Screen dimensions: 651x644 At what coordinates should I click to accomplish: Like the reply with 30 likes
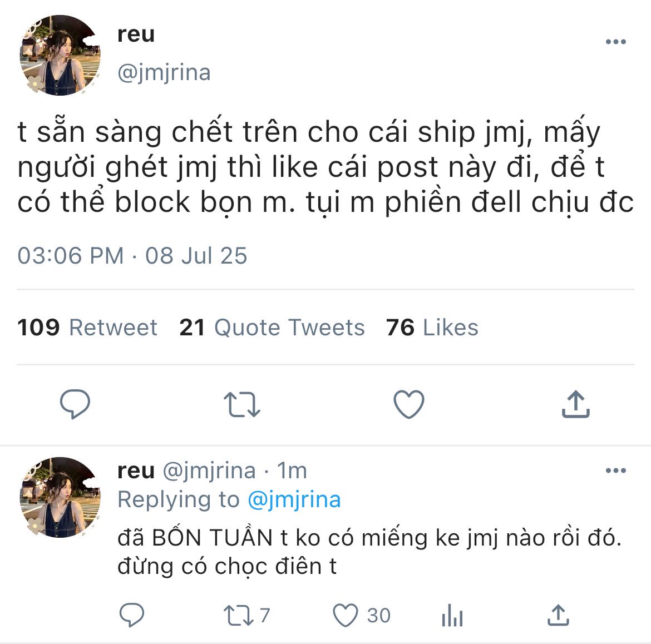pyautogui.click(x=346, y=616)
